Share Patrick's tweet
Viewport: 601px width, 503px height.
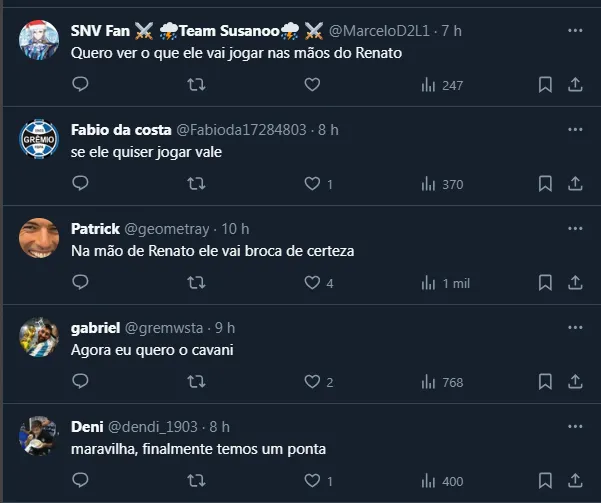[x=575, y=283]
